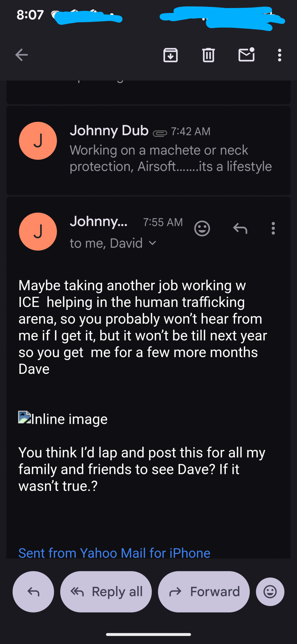The image size is (297, 644).
Task: Tap the back arrow to leave conversation
Action: coord(22,55)
